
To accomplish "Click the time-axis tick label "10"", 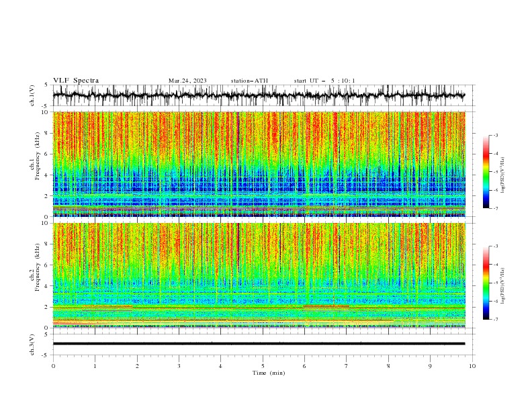I will tap(472, 366).
